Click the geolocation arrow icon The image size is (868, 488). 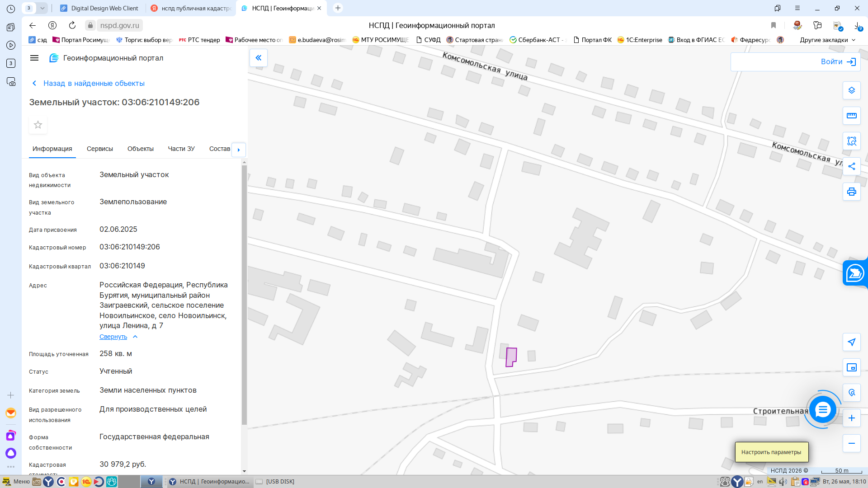[851, 342]
